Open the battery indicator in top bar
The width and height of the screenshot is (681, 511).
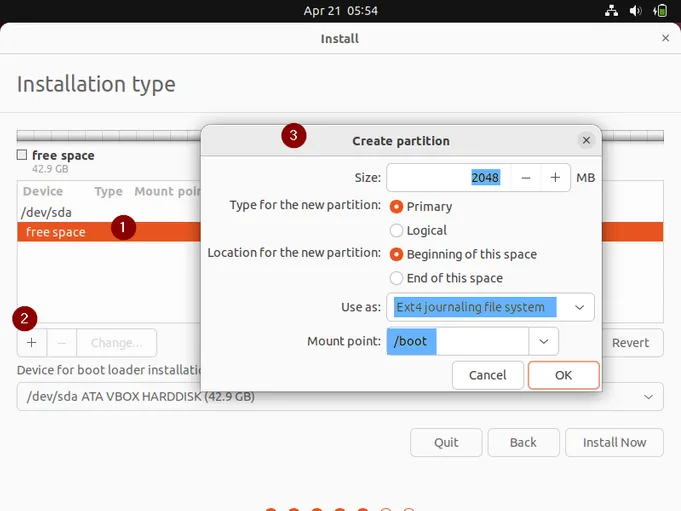coord(660,11)
